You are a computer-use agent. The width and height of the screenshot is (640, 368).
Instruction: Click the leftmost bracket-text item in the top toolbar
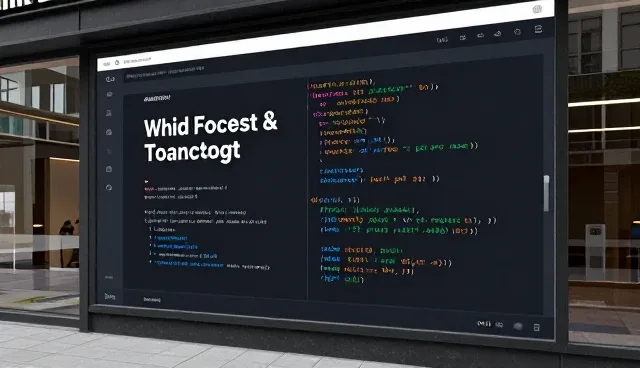point(442,40)
